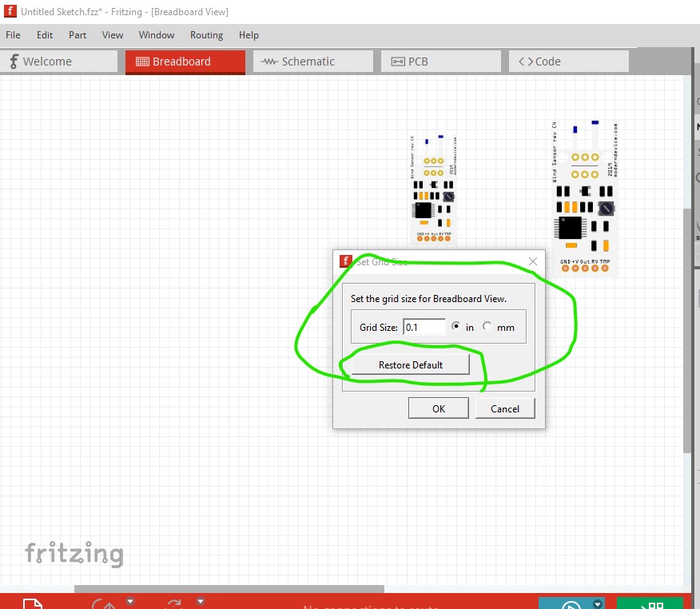The height and width of the screenshot is (609, 700).
Task: Click the Grid Size input field
Action: (x=424, y=327)
